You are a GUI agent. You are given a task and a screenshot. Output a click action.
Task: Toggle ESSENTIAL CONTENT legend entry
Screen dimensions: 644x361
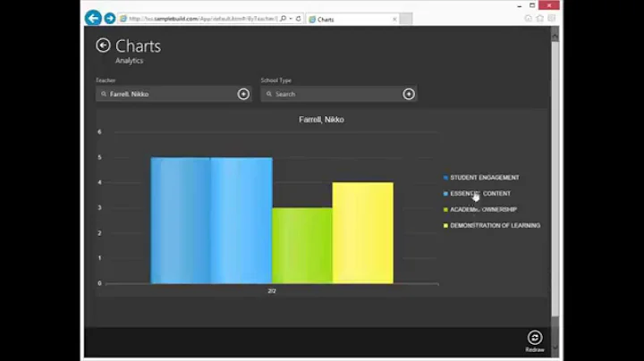[477, 193]
